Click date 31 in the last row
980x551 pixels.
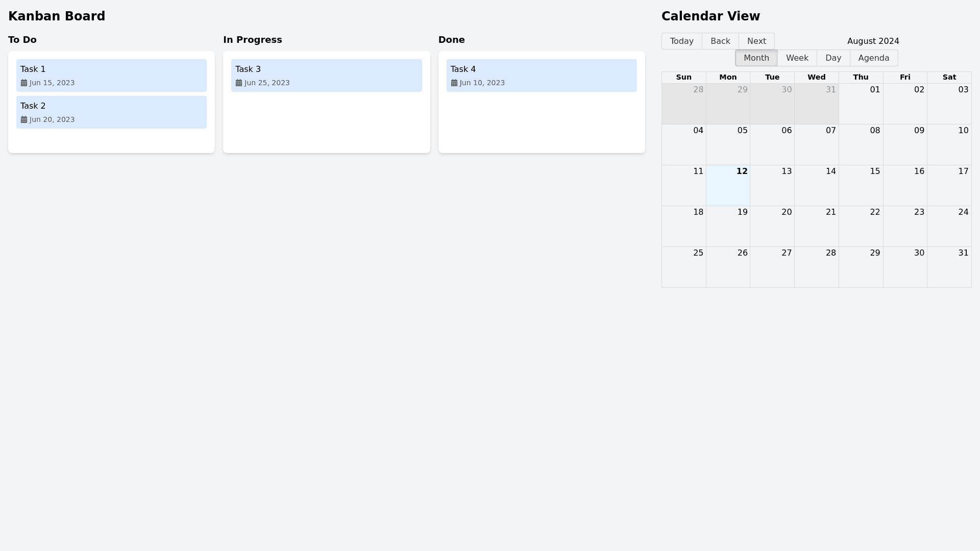(949, 267)
